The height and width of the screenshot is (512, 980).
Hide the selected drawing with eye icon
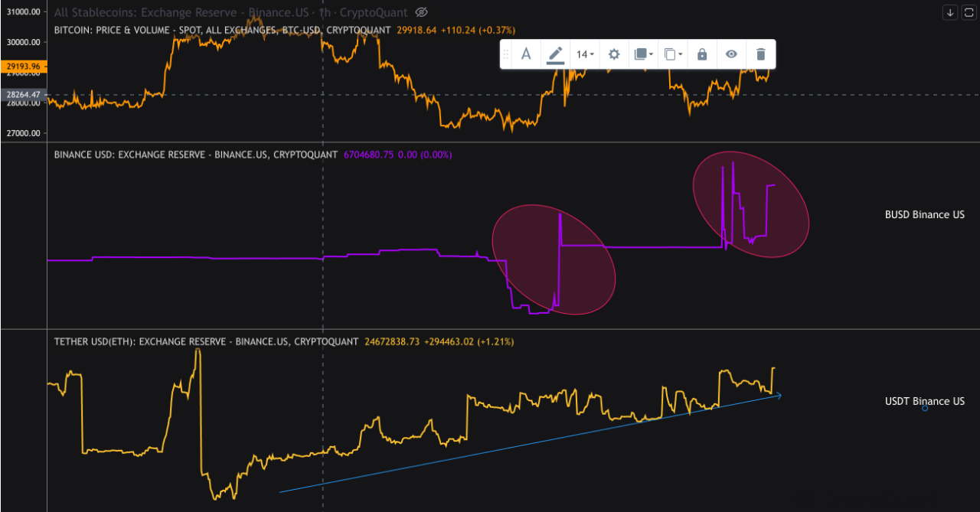(x=731, y=54)
